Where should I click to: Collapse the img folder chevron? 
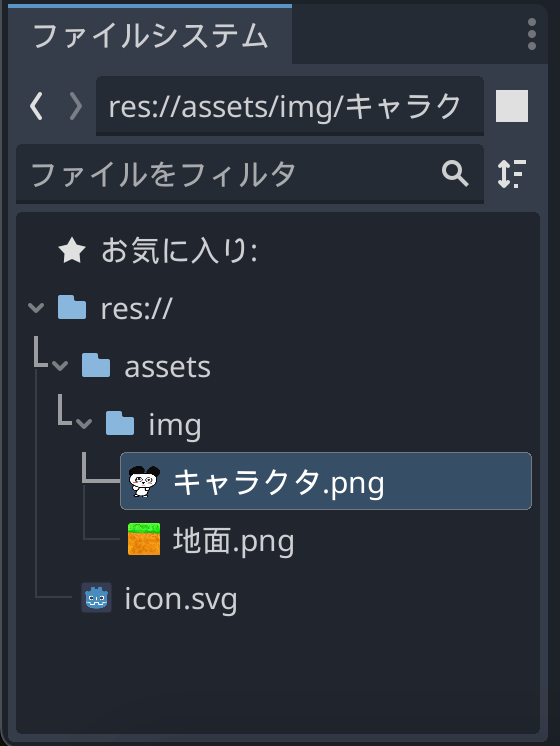click(x=84, y=423)
